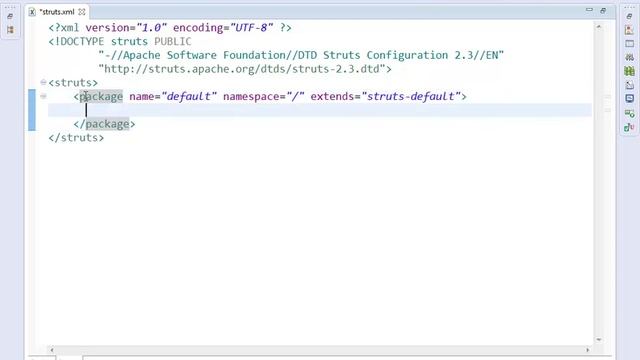Click the editor vertical scrollbar up arrow
The image size is (640, 360).
(x=599, y=27)
